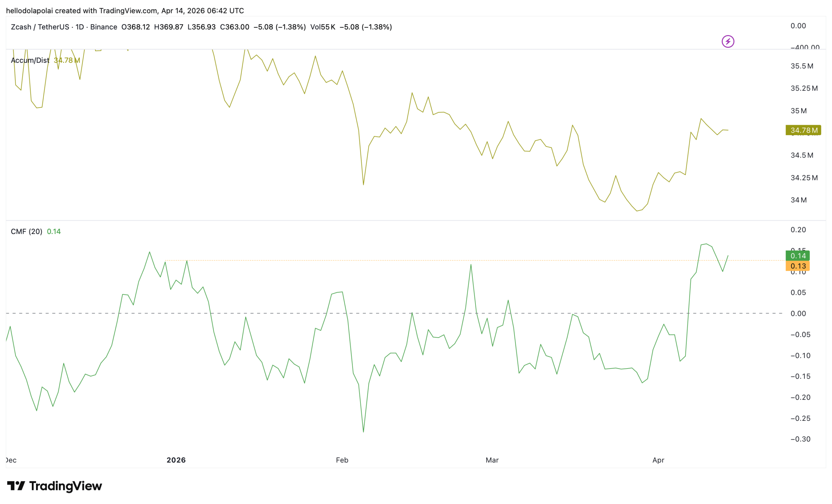832x504 pixels.
Task: Click the Vol 55 K volume readout
Action: [x=322, y=27]
